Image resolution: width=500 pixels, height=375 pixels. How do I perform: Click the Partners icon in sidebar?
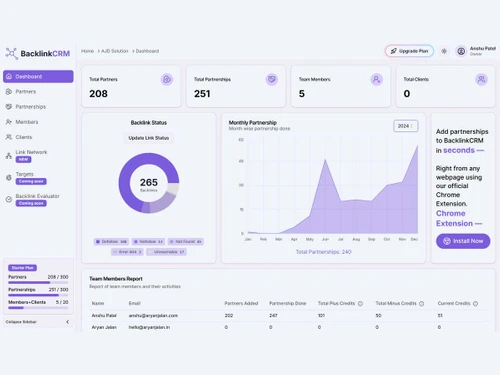pyautogui.click(x=9, y=91)
